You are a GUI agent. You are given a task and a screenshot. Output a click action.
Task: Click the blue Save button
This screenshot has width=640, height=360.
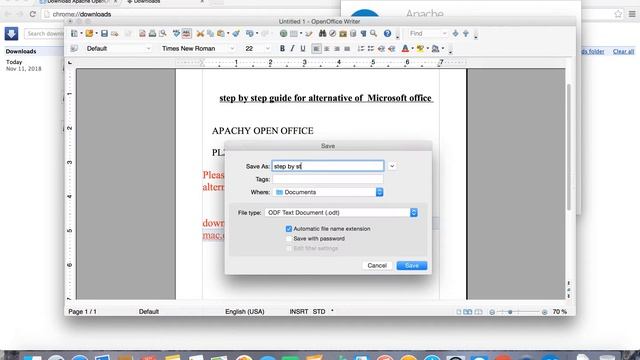(412, 265)
